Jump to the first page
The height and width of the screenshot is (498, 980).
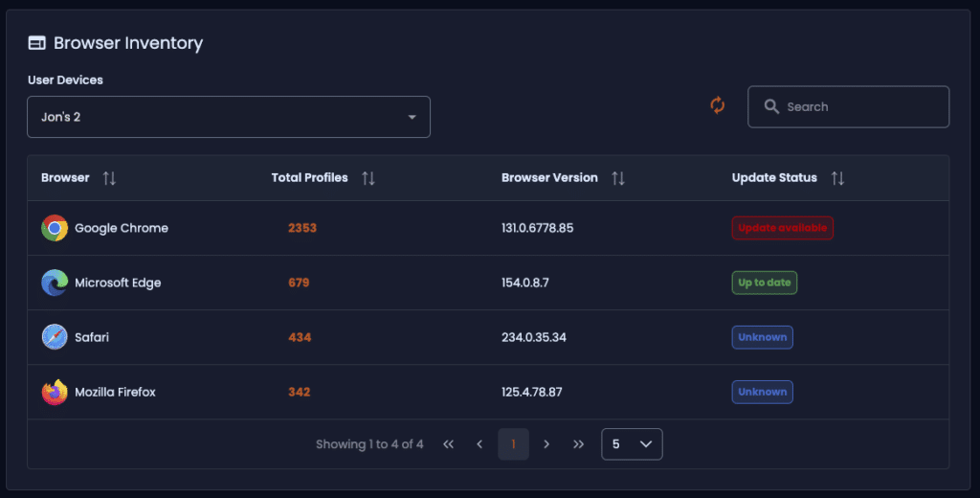[448, 444]
